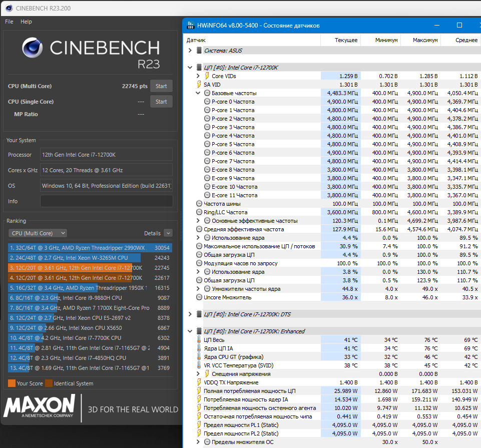The height and width of the screenshot is (448, 481).
Task: Collapse the Базовые частоты tree node
Action: [x=198, y=93]
